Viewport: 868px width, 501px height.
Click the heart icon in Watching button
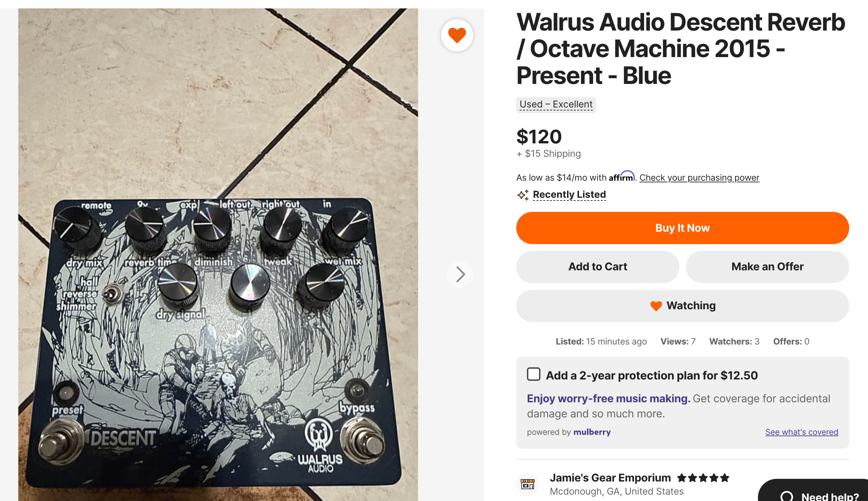pos(656,306)
